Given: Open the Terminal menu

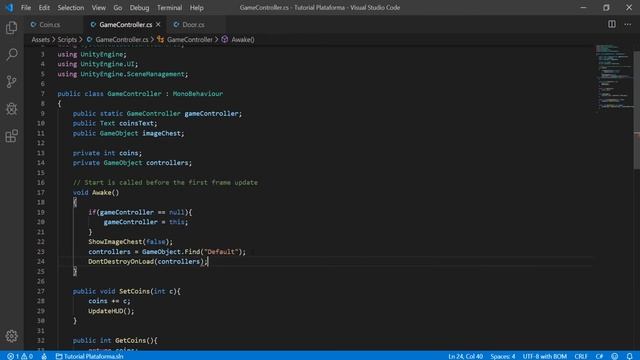Looking at the screenshot, I should click(169, 8).
